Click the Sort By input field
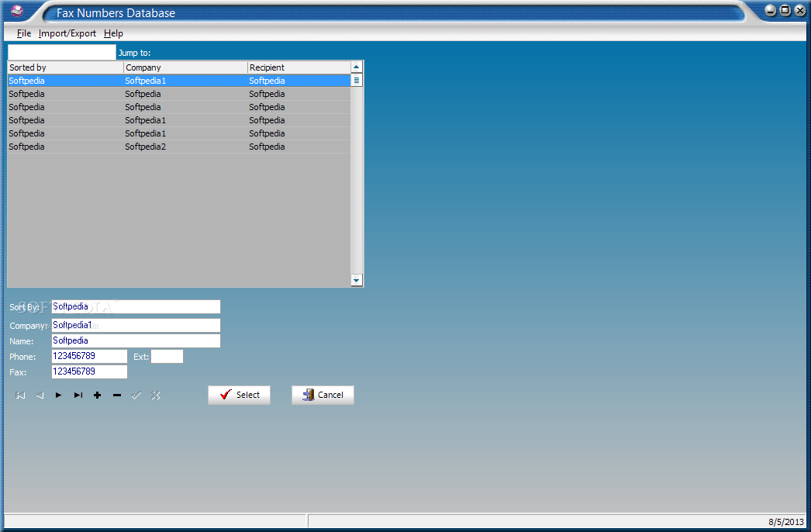This screenshot has height=532, width=811. [x=136, y=307]
